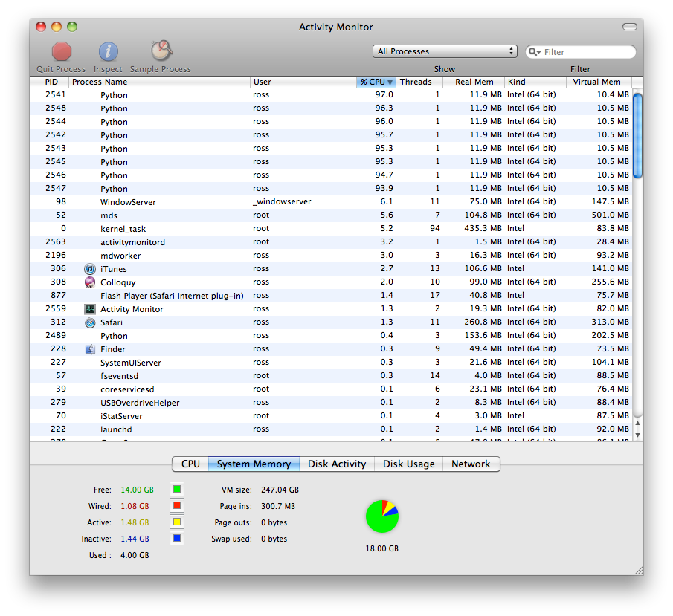The width and height of the screenshot is (673, 616).
Task: Switch to the CPU tab
Action: click(x=190, y=464)
